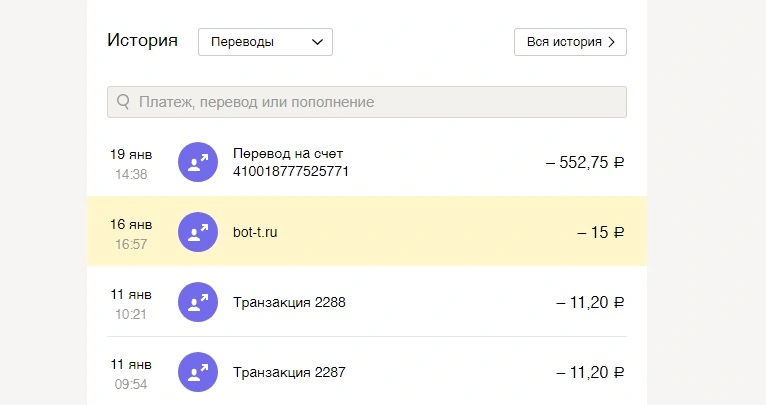
Task: Click transfer icon for Транзакция 2288
Action: point(198,302)
